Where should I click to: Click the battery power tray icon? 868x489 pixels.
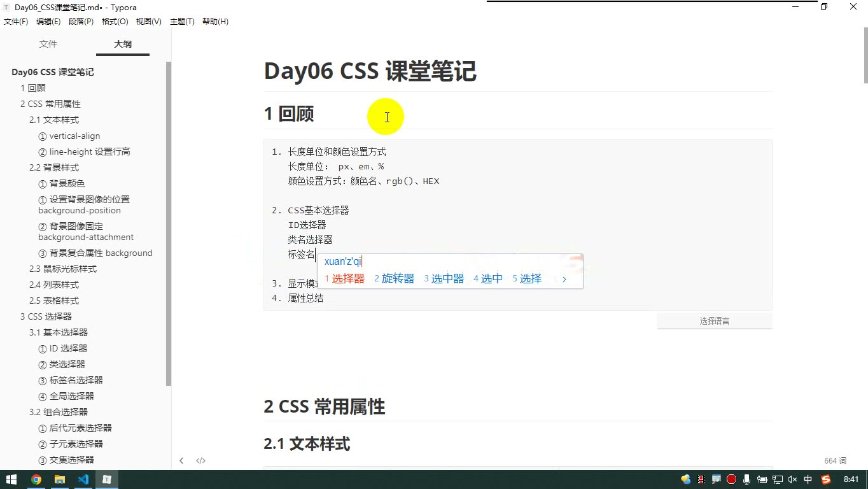click(762, 479)
